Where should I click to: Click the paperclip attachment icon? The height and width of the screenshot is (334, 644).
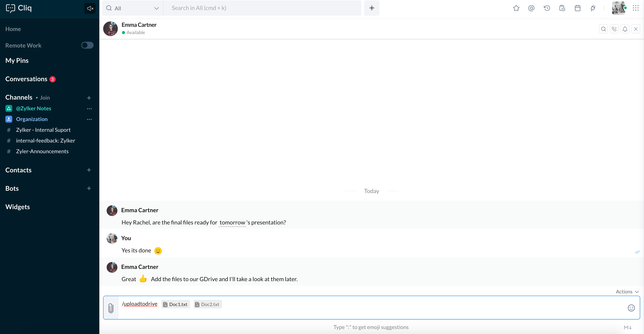[111, 308]
